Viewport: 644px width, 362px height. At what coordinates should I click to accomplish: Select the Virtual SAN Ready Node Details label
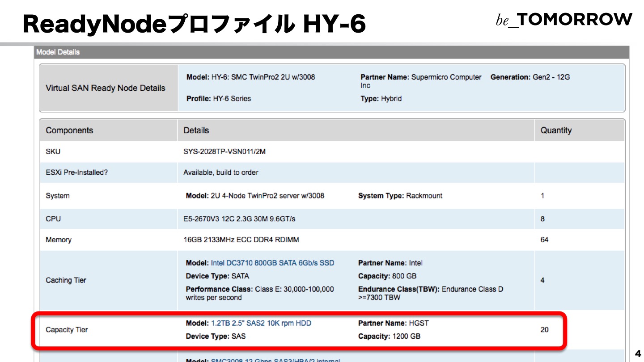tap(106, 88)
